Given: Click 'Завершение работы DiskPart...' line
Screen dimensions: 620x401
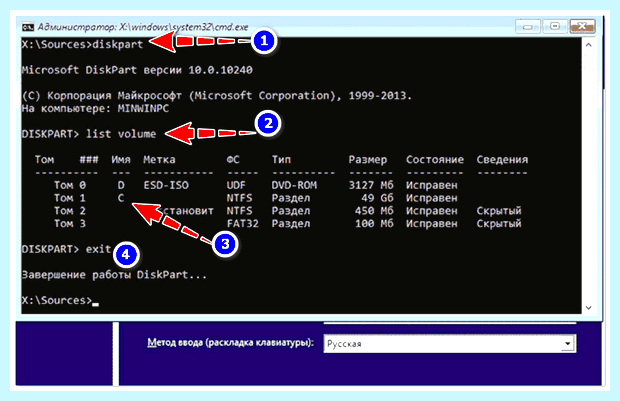Looking at the screenshot, I should [x=114, y=274].
